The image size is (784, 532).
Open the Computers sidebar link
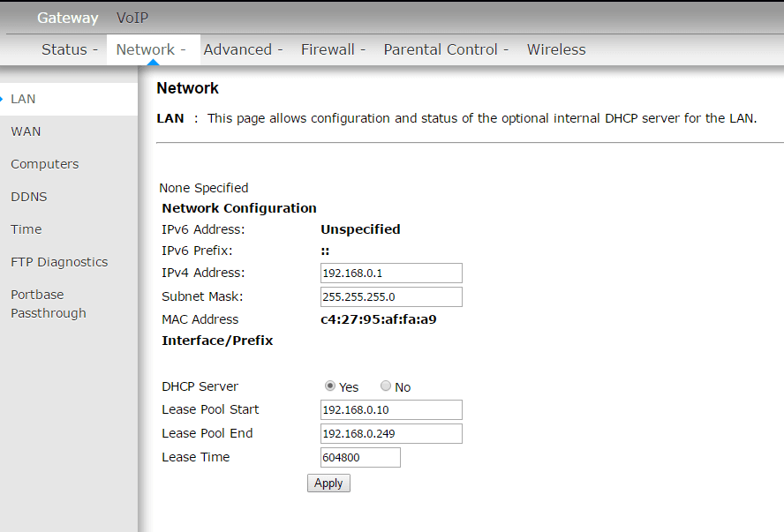point(44,164)
